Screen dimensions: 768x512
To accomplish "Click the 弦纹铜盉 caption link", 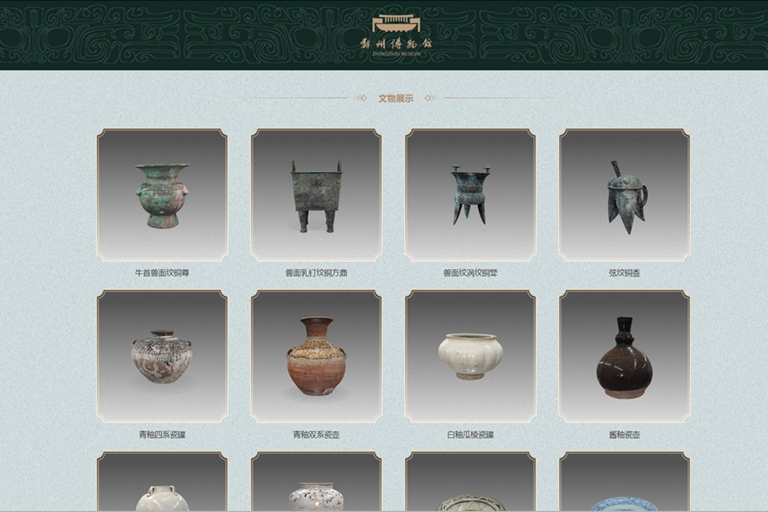I will pyautogui.click(x=624, y=273).
